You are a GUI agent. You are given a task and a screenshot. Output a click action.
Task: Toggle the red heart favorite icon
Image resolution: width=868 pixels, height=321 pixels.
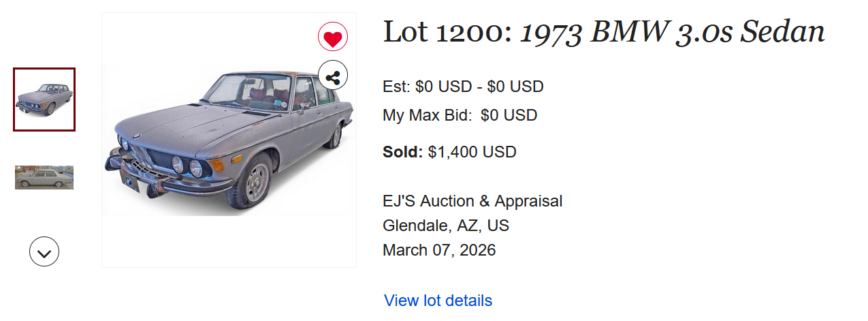click(333, 37)
